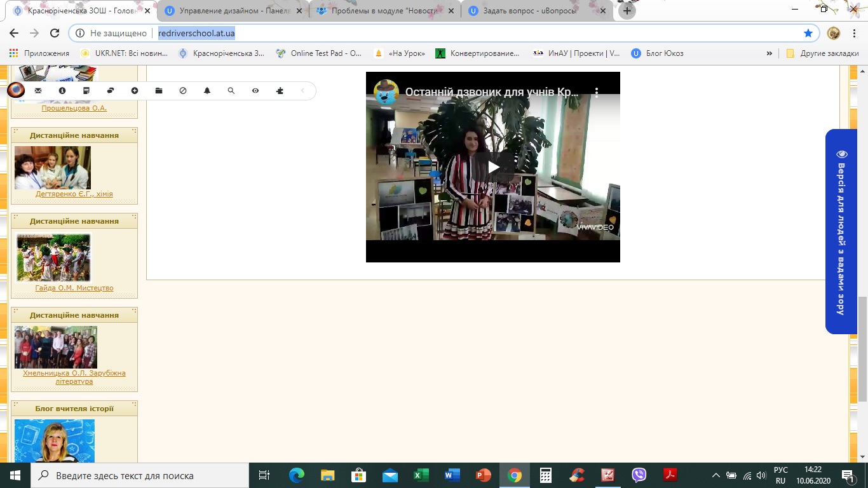Enable the visually impaired version side button
Viewport: 868px width, 488px height.
(x=841, y=231)
